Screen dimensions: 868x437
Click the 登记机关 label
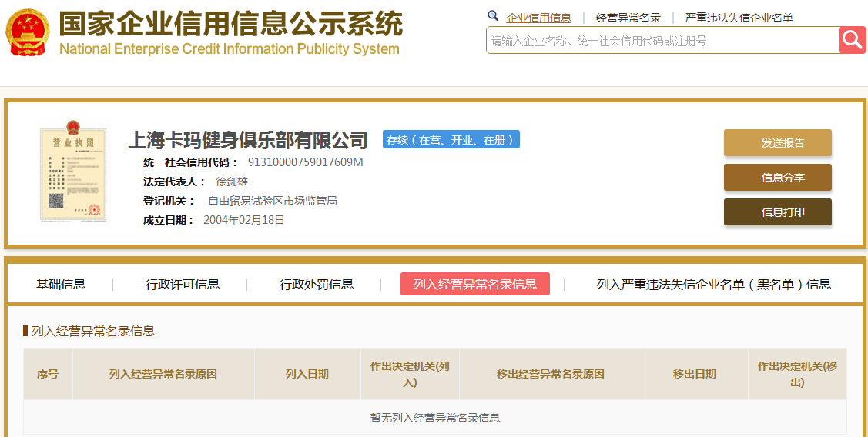coord(169,201)
